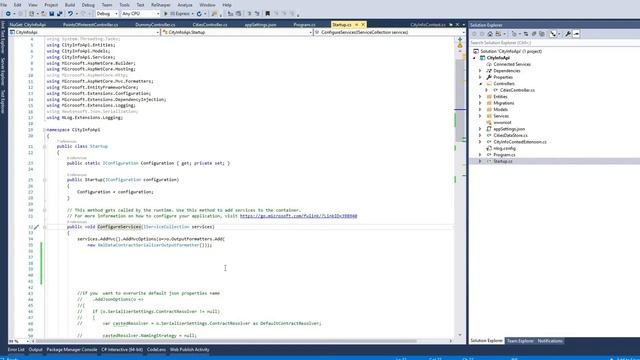Click the Save All toolbar icon
This screenshot has width=640, height=360.
[60, 13]
